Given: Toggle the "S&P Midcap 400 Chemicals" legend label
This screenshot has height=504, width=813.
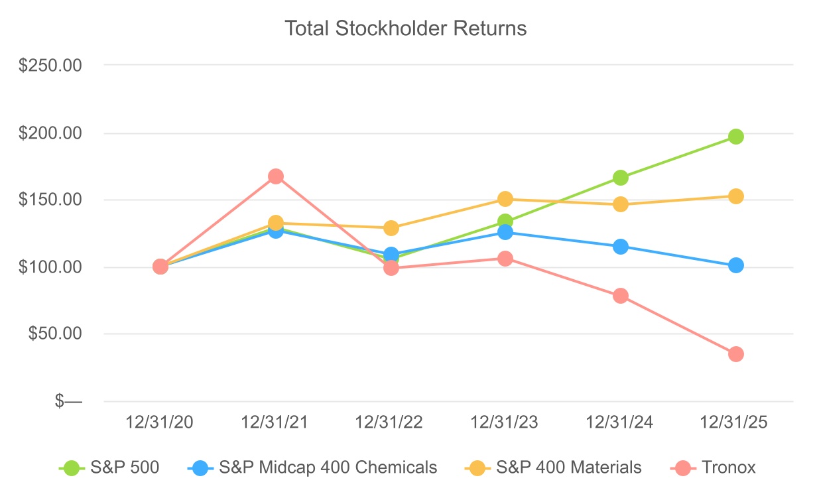Looking at the screenshot, I should click(328, 468).
